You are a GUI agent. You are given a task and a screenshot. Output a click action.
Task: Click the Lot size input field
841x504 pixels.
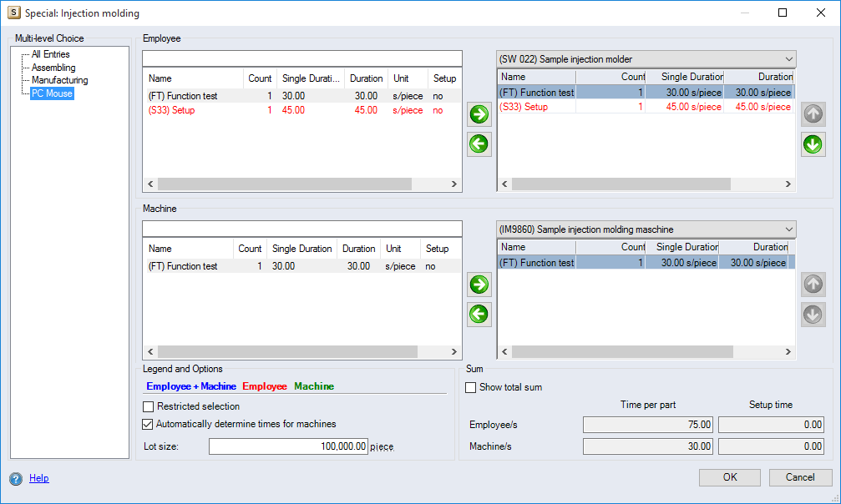(288, 446)
